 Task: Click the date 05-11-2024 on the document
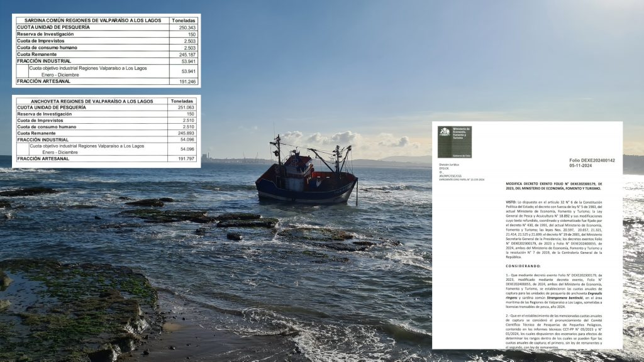(x=586, y=167)
